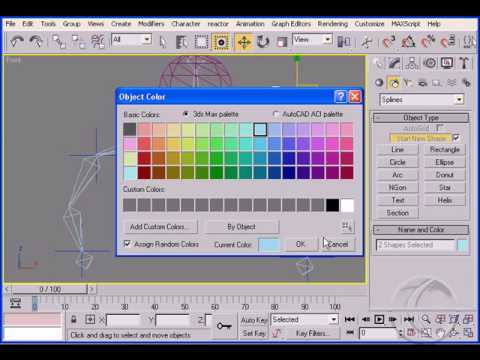This screenshot has width=480, height=360.
Task: Select the AutoCAD ACI palette radio button
Action: pos(275,114)
